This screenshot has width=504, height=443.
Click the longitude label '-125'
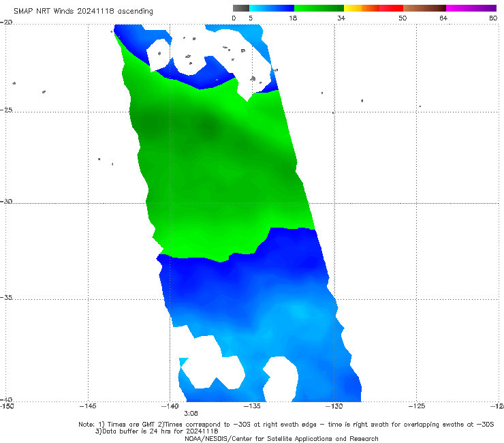tap(417, 406)
